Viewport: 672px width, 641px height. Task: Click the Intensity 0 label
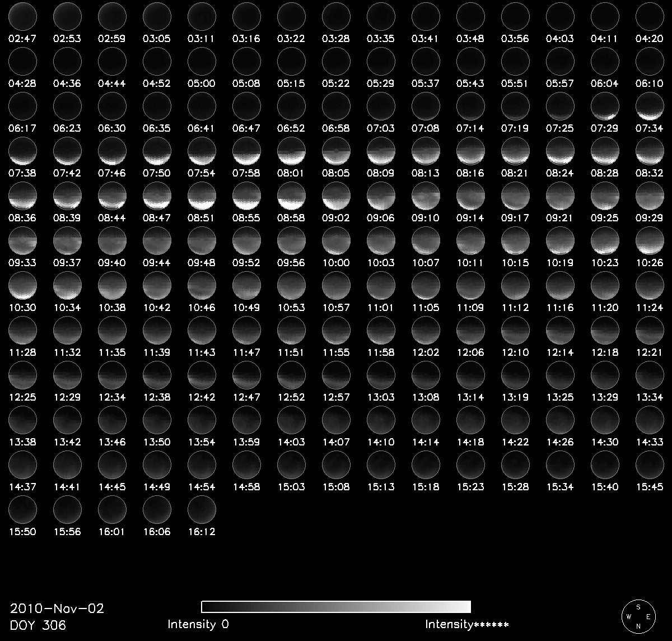pyautogui.click(x=198, y=624)
